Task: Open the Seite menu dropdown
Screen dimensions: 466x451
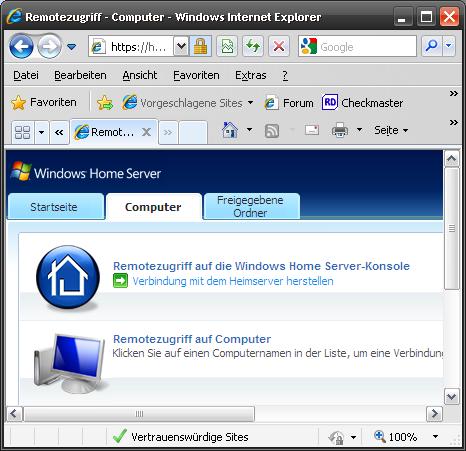Action: point(391,130)
